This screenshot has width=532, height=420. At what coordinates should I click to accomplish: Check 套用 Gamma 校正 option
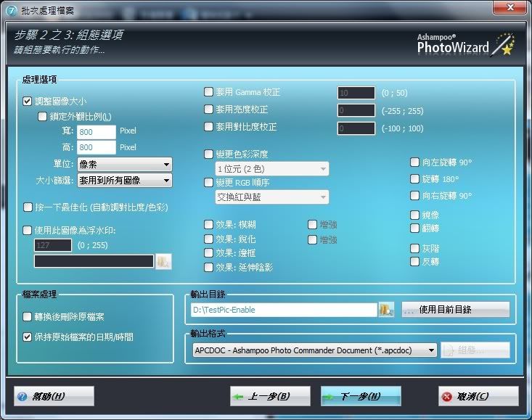pos(208,92)
